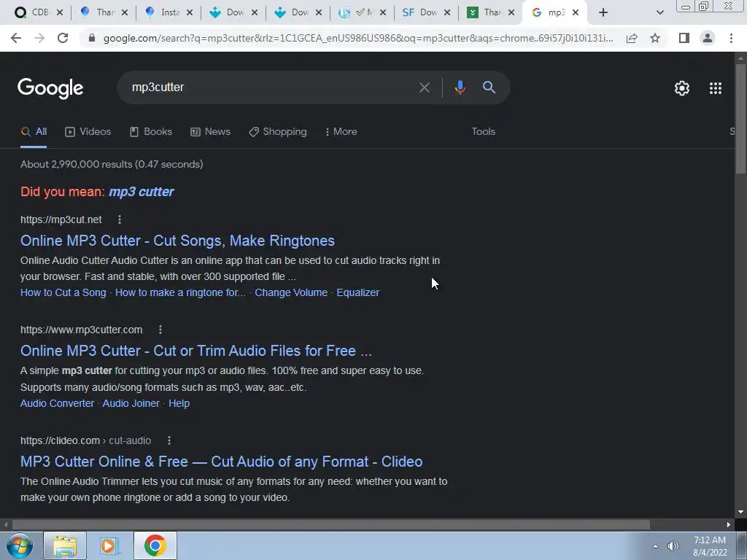Viewport: 747px width, 560px height.
Task: Click Show desktop strip at taskbar end
Action: [742, 545]
